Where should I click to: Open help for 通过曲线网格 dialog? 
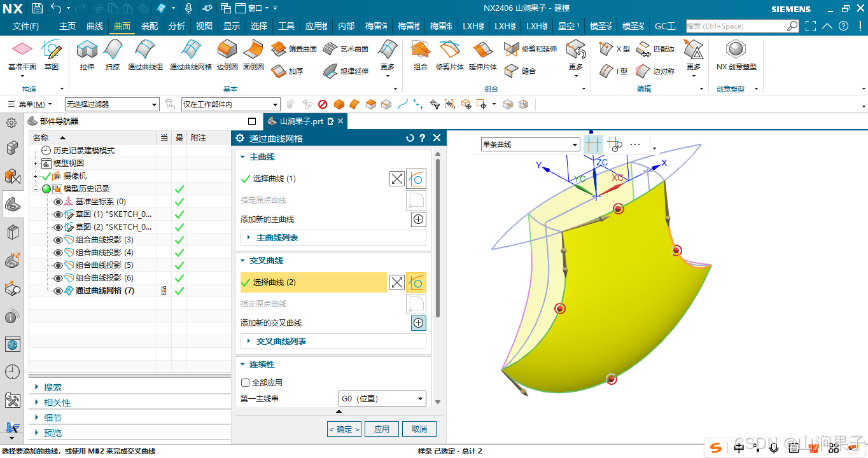tap(423, 138)
